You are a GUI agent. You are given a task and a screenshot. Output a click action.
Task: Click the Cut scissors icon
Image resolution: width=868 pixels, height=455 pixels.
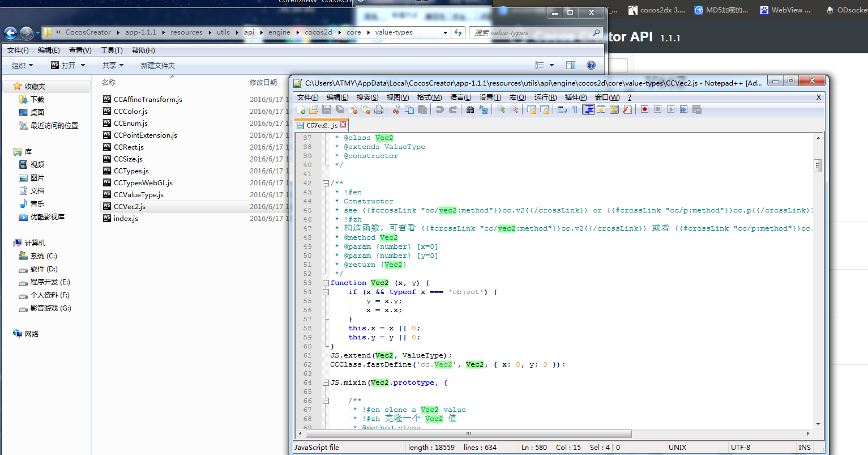(396, 109)
